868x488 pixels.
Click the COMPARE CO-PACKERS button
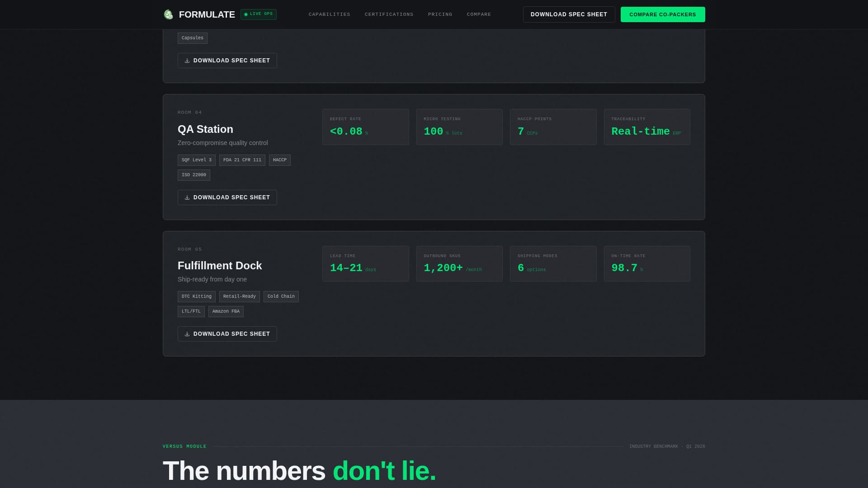[x=663, y=14]
